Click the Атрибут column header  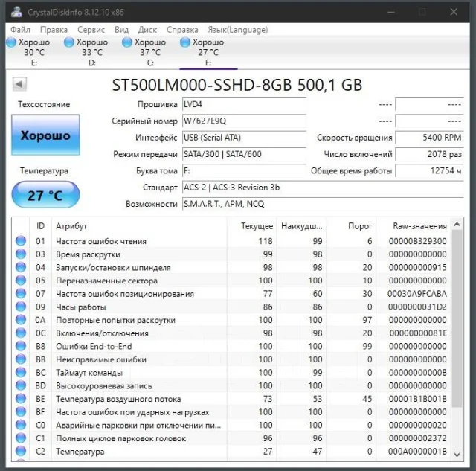pos(139,226)
